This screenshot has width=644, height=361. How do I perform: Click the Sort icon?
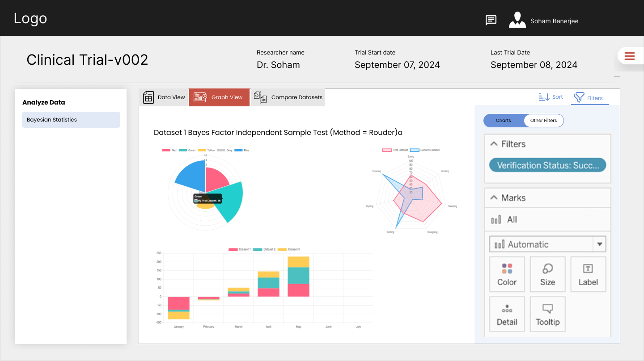pyautogui.click(x=544, y=97)
